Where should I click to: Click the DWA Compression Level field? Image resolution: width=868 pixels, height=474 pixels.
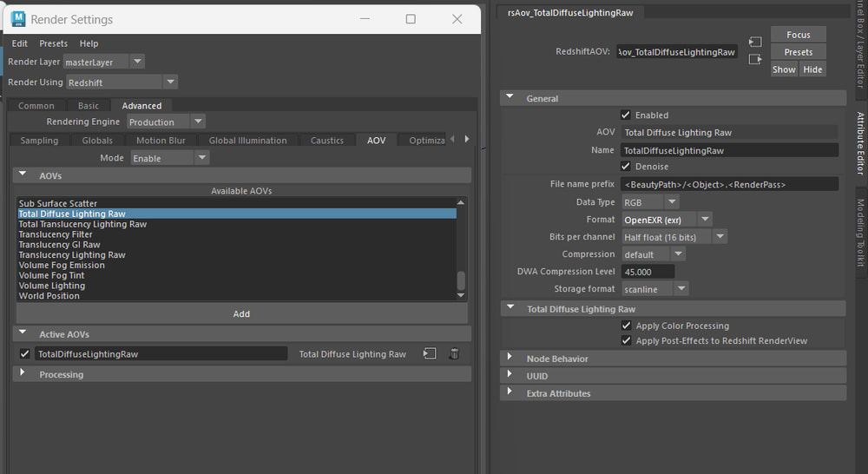(645, 272)
